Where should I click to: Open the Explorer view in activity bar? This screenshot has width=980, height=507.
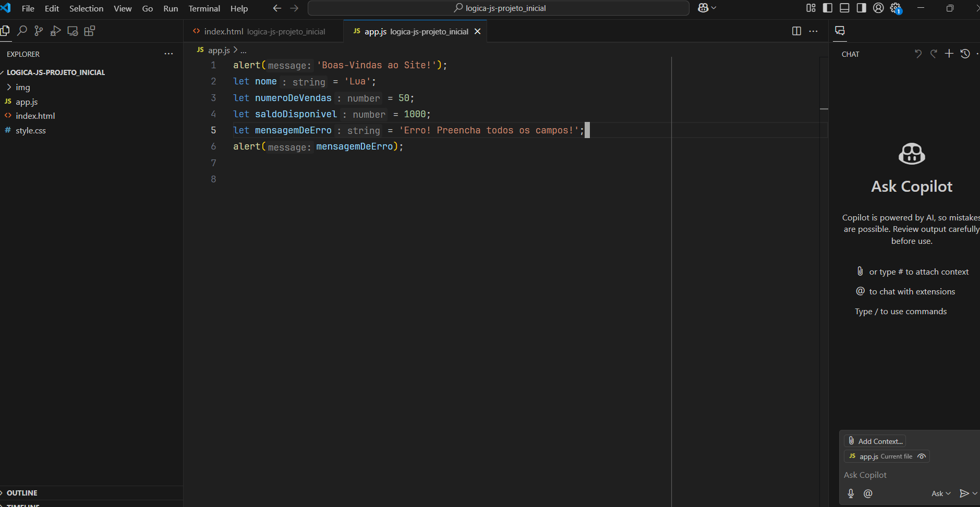5,31
